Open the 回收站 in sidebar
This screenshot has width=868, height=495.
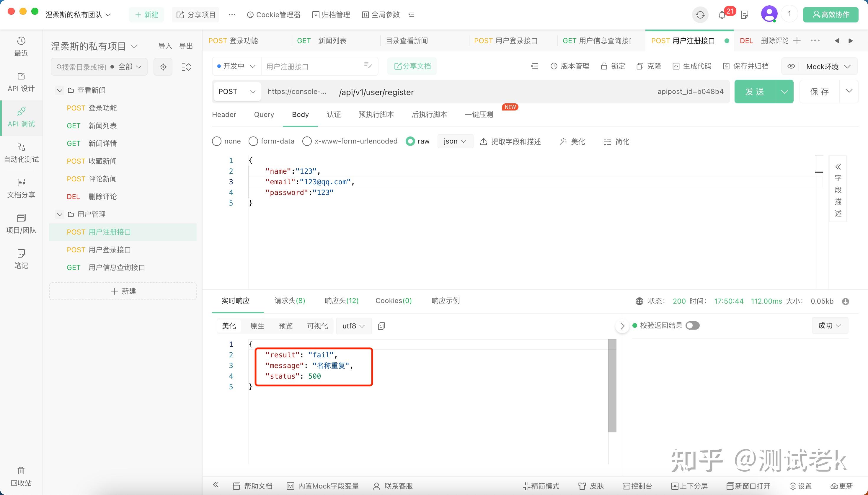tap(21, 476)
